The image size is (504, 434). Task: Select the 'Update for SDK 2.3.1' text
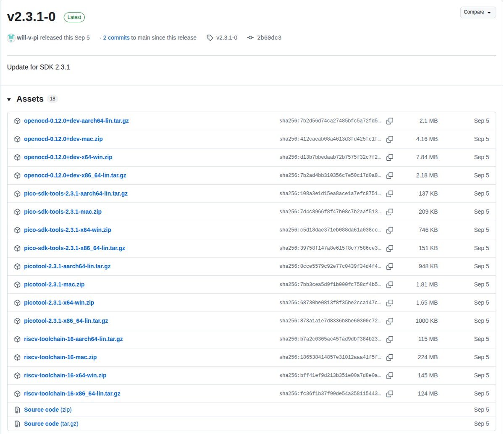[39, 67]
